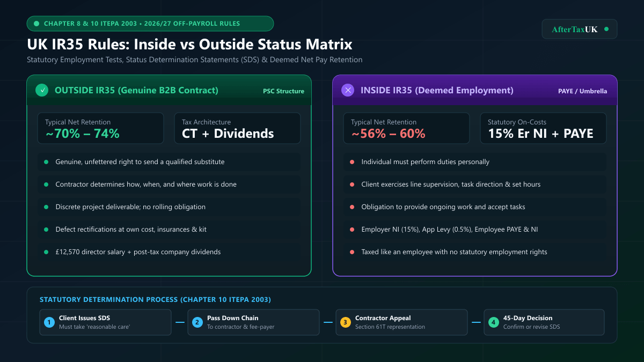Open the Client Issues SDS step card
644x362 pixels.
[105, 322]
